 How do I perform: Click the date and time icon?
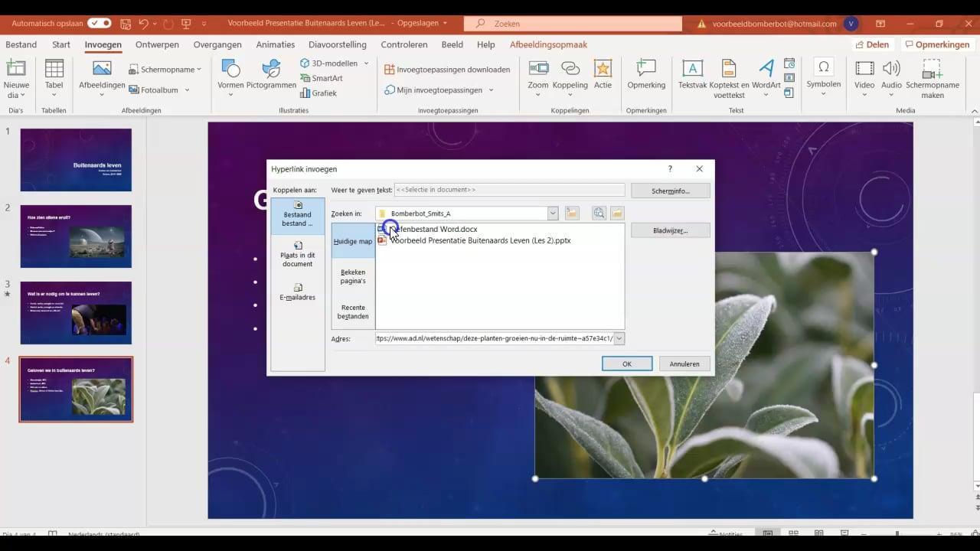click(x=789, y=64)
